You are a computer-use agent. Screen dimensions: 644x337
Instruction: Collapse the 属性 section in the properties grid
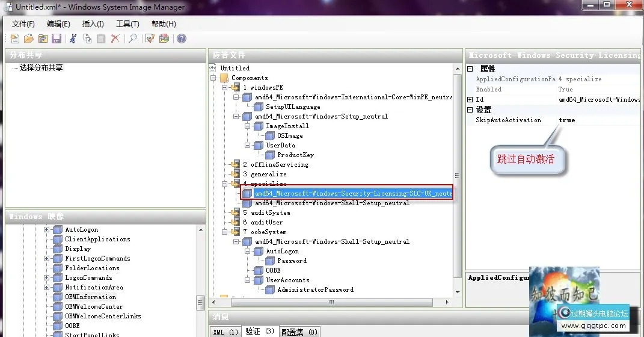tap(470, 69)
